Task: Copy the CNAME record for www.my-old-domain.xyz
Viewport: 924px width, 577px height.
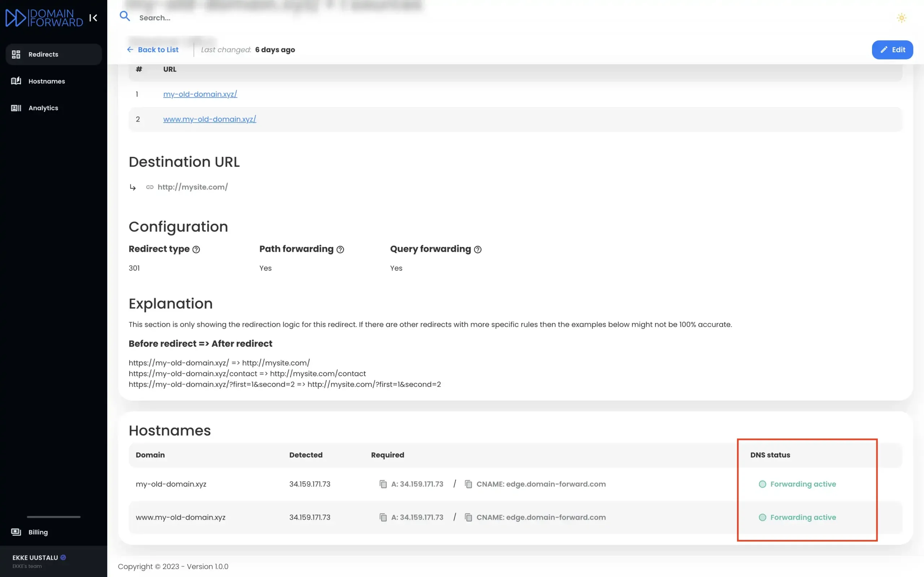Action: click(468, 517)
